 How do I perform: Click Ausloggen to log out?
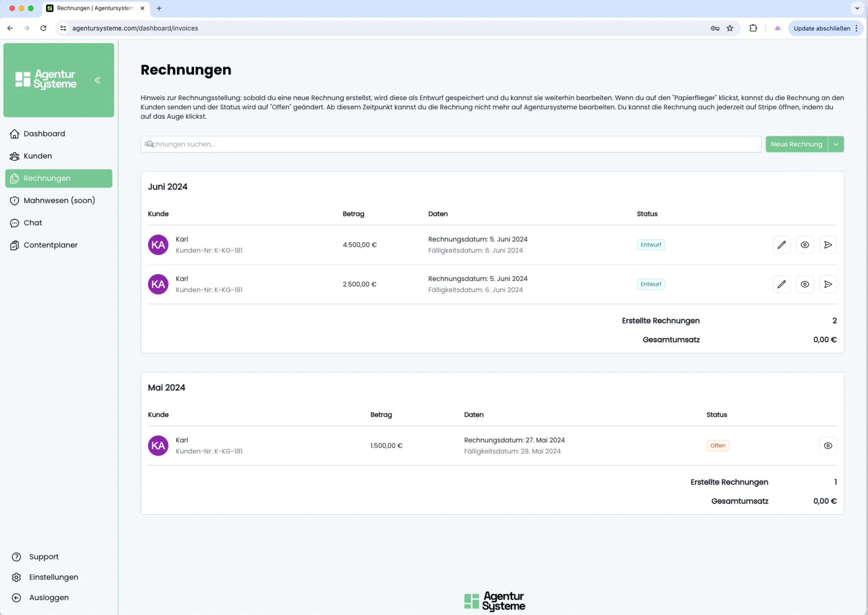49,597
